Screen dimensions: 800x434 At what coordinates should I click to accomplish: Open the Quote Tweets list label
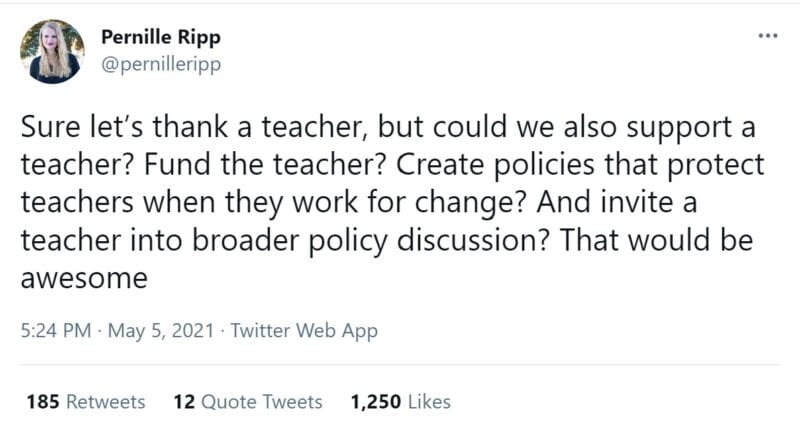click(x=262, y=402)
